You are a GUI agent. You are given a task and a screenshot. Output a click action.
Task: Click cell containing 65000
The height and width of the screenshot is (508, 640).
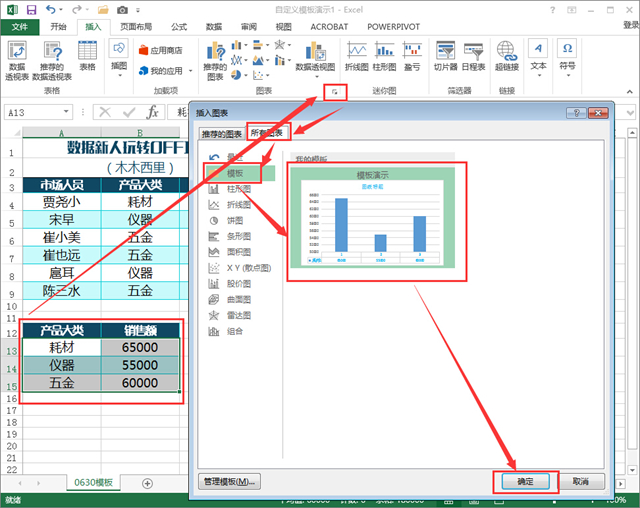[140, 348]
